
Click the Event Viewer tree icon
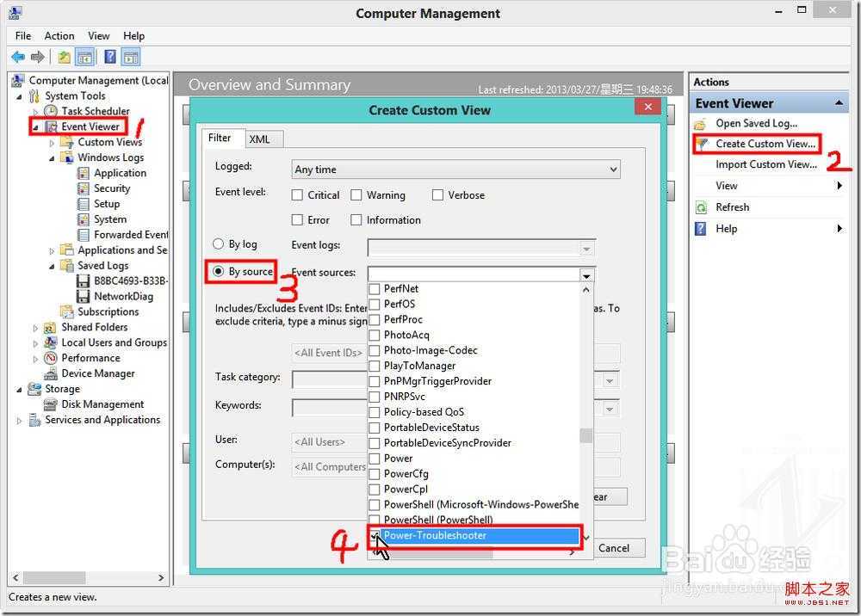click(x=51, y=126)
